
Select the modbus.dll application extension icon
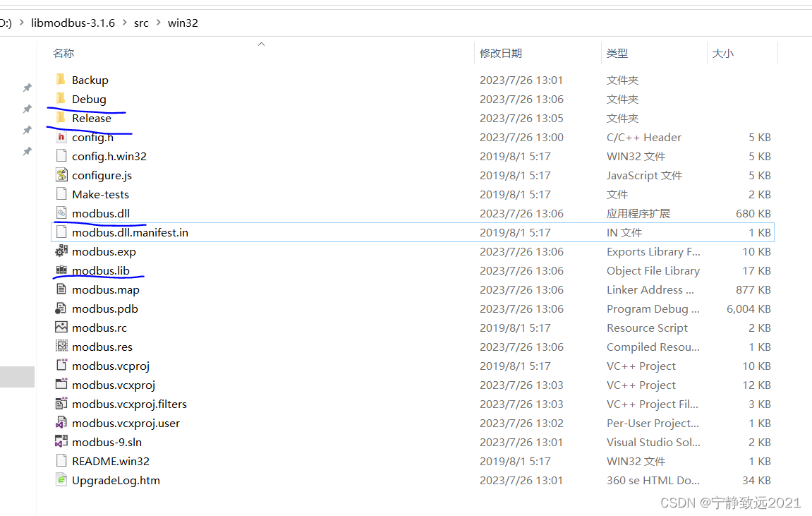(61, 212)
